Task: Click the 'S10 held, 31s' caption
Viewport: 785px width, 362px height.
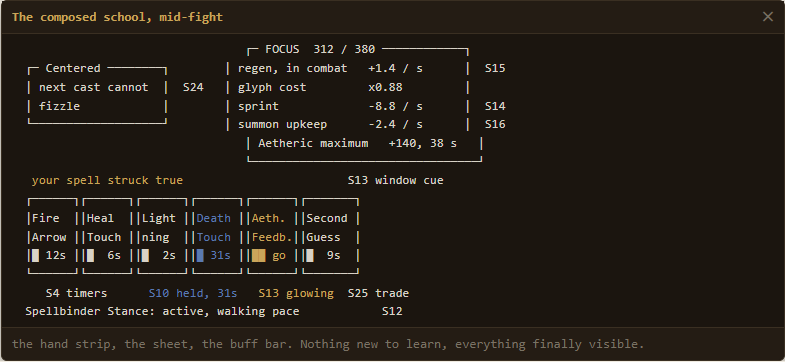Action: (x=193, y=293)
